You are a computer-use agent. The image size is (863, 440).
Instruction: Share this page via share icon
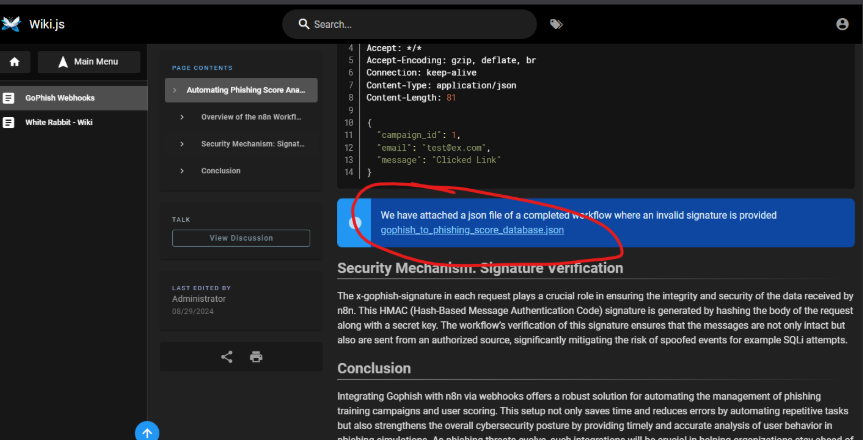tap(227, 357)
